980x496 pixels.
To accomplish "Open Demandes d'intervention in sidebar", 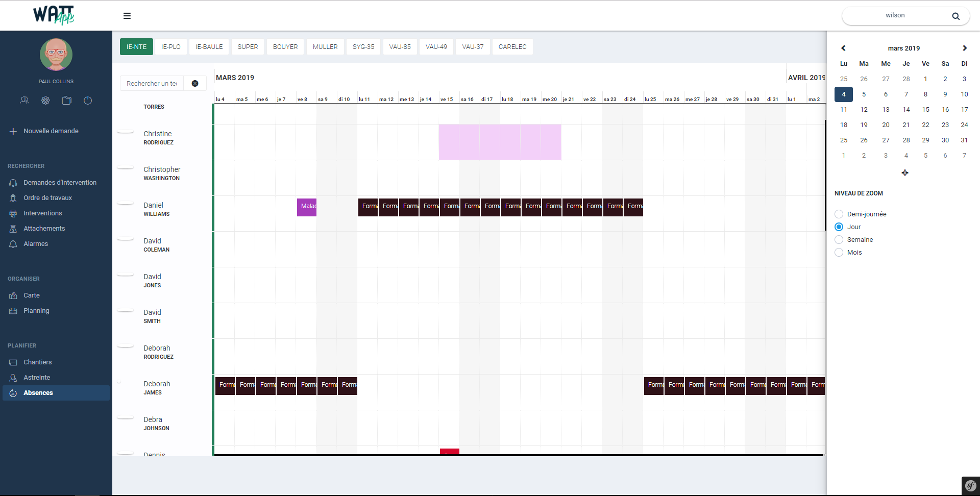I will tap(60, 183).
